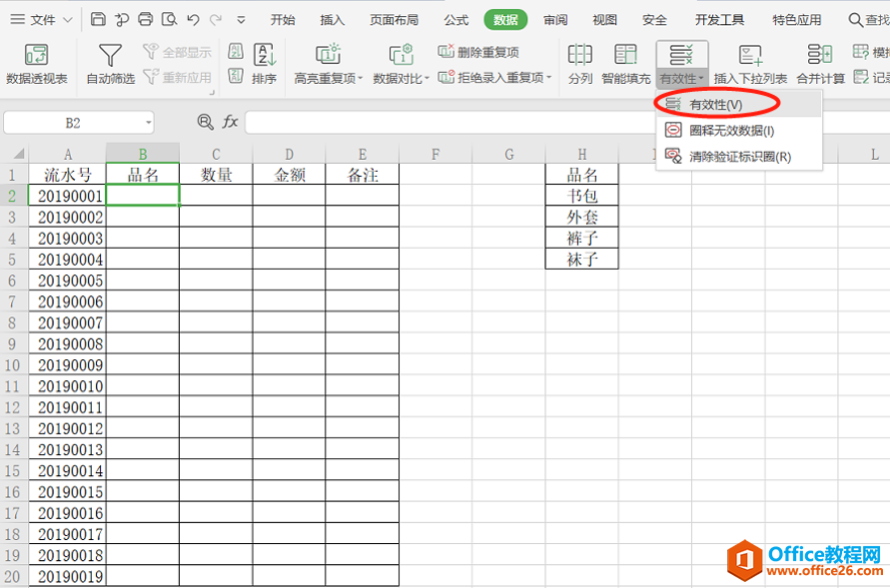This screenshot has width=890, height=588.
Task: Click 插入下拉列表 insert dropdown list
Action: pyautogui.click(x=750, y=64)
